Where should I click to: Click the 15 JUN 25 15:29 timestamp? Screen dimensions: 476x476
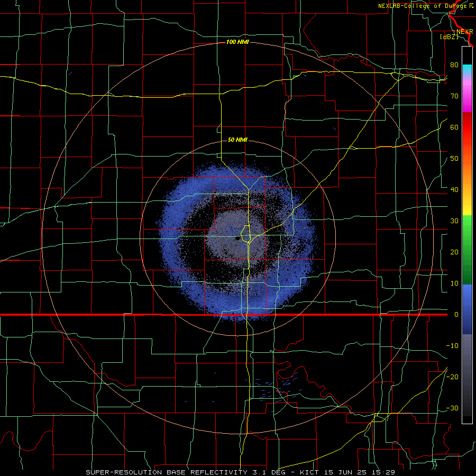[x=360, y=472]
